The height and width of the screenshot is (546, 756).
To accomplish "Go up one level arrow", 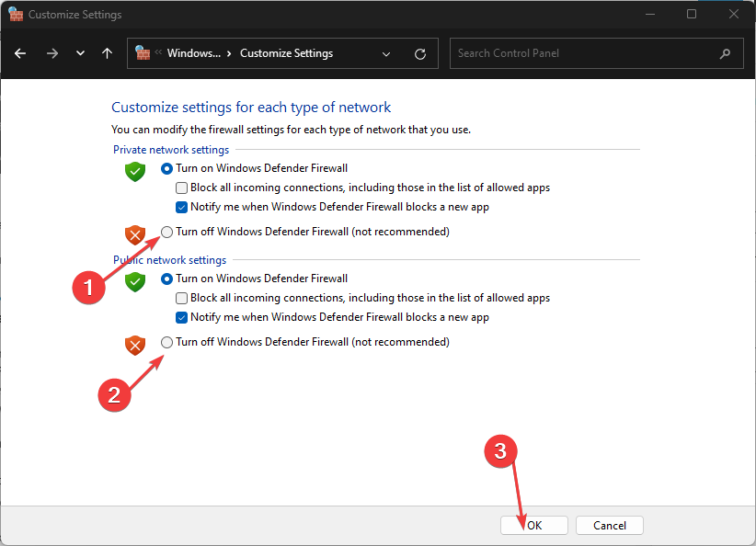I will click(x=107, y=53).
